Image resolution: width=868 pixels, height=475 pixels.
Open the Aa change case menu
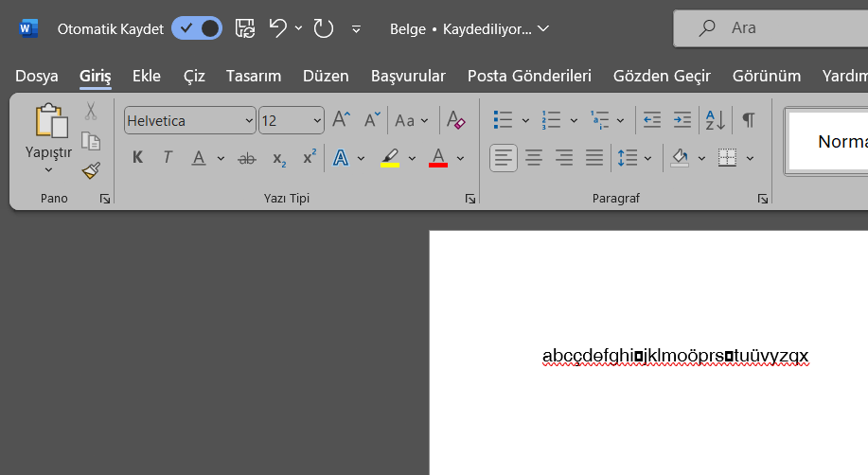tap(412, 120)
